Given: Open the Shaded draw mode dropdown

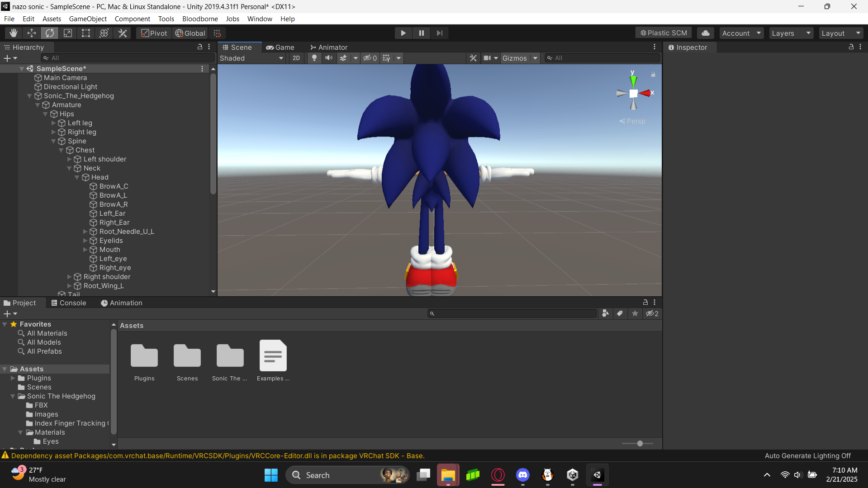Looking at the screenshot, I should pos(251,58).
